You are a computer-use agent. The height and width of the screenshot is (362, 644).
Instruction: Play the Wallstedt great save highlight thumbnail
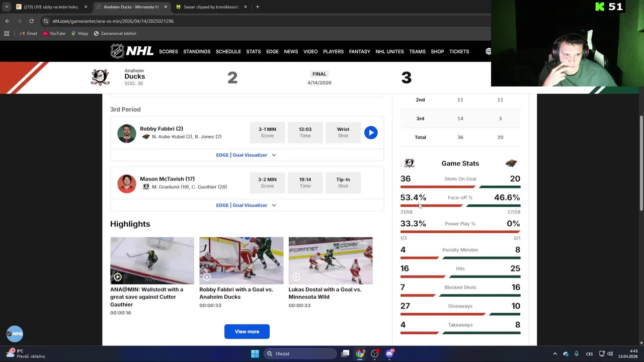(x=152, y=261)
